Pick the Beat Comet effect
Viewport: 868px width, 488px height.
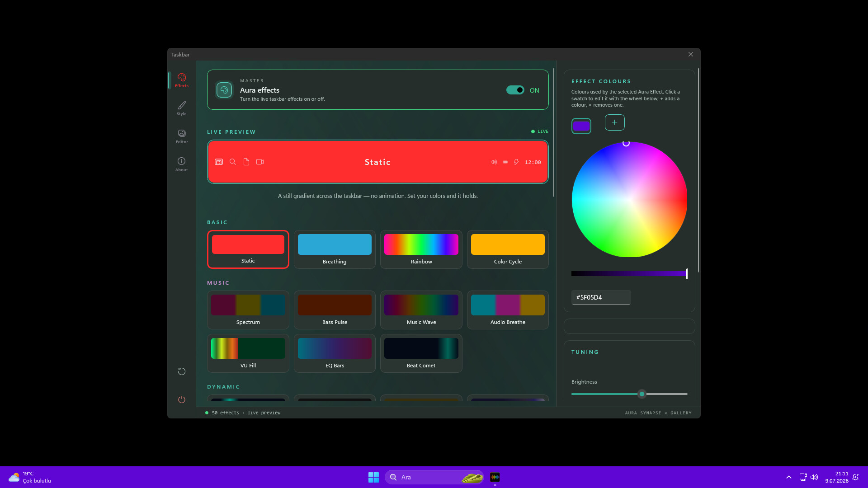(421, 353)
